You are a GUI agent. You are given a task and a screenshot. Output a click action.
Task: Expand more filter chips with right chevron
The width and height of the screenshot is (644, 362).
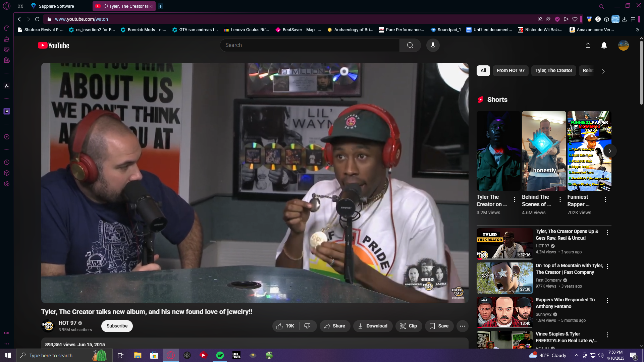point(603,71)
